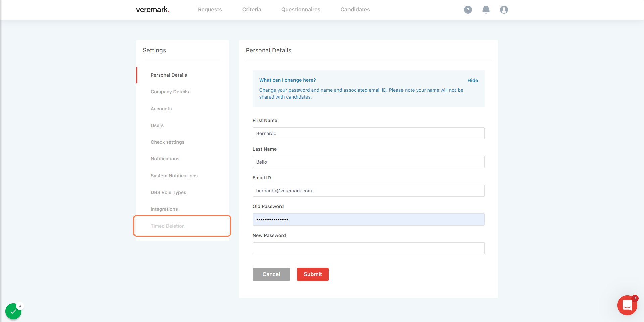The image size is (644, 322).
Task: Open the red chat widget bubble
Action: coord(627,305)
